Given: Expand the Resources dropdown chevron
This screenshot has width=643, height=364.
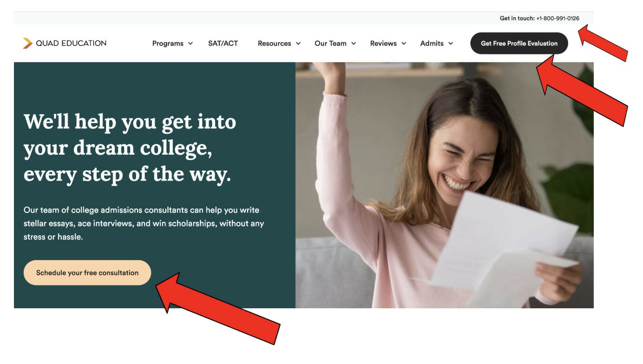Looking at the screenshot, I should click(x=298, y=43).
